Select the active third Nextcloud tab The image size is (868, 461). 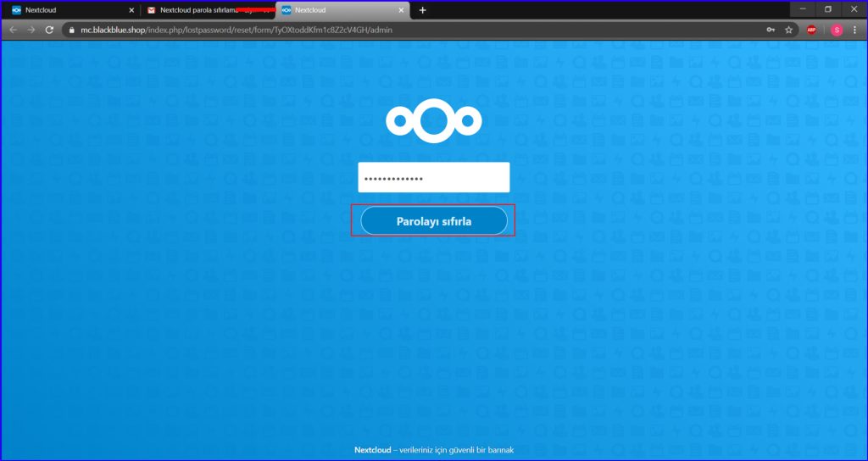(343, 10)
